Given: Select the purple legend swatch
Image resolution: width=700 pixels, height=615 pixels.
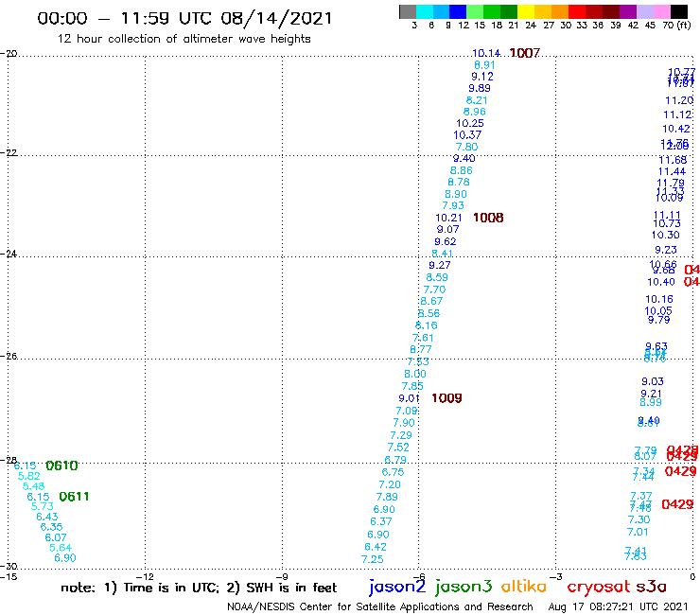Looking at the screenshot, I should (x=628, y=11).
